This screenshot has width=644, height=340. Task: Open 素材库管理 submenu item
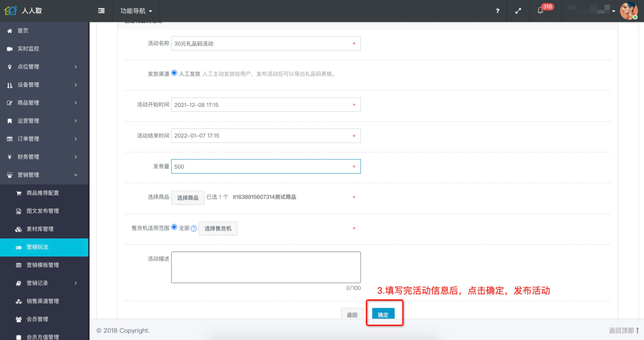point(44,229)
